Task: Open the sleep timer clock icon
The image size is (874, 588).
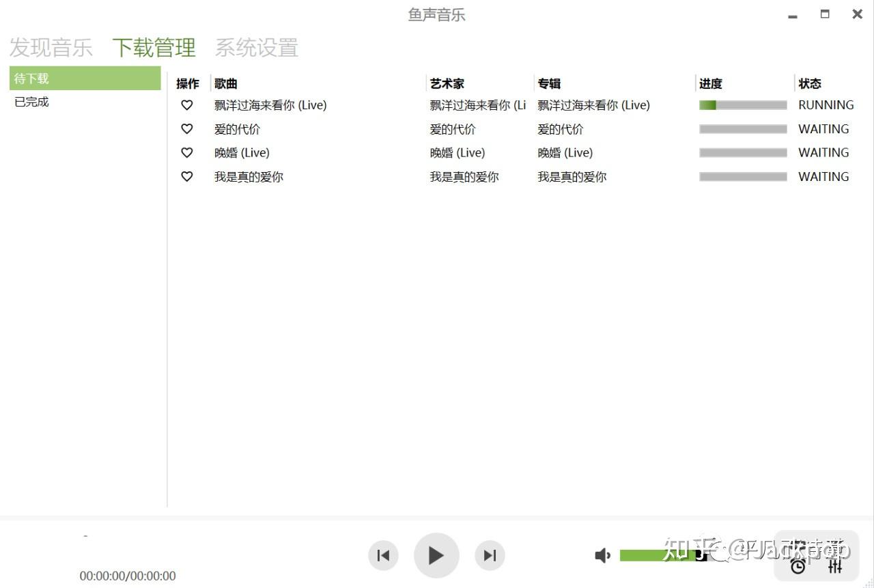Action: pos(798,566)
